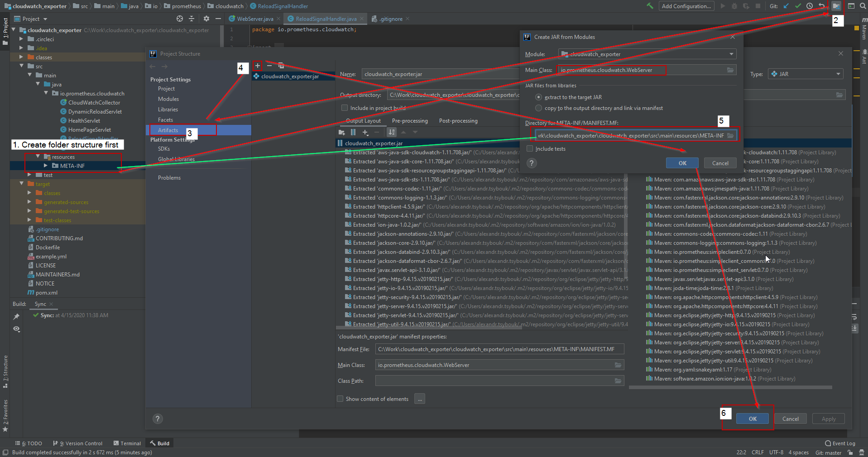Browse Main Class in manifest properties
The width and height of the screenshot is (868, 457).
coord(618,365)
